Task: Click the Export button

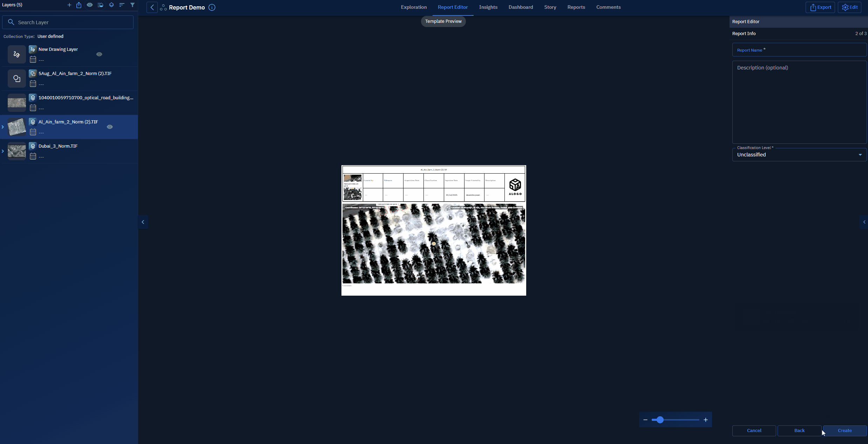Action: coord(820,7)
